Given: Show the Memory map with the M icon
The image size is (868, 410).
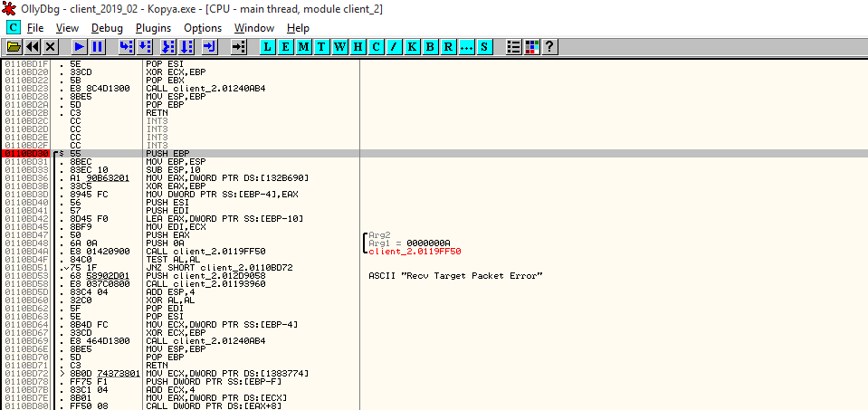Looking at the screenshot, I should pyautogui.click(x=303, y=47).
